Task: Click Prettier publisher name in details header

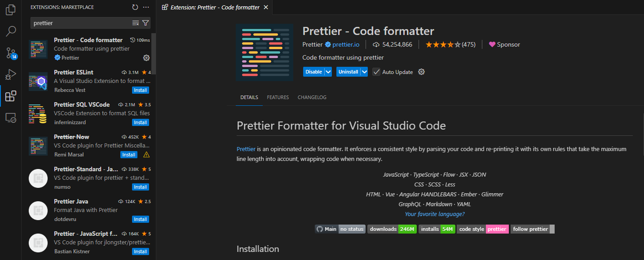Action: click(313, 44)
